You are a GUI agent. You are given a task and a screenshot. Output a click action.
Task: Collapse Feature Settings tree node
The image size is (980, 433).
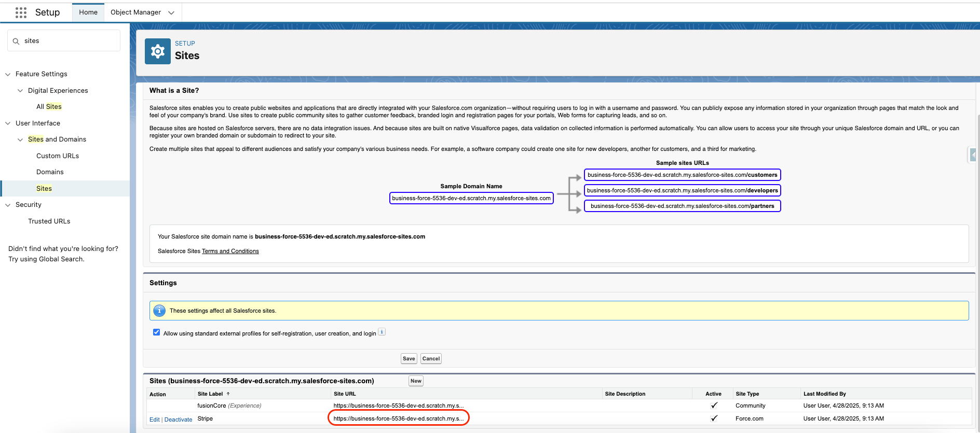tap(8, 74)
